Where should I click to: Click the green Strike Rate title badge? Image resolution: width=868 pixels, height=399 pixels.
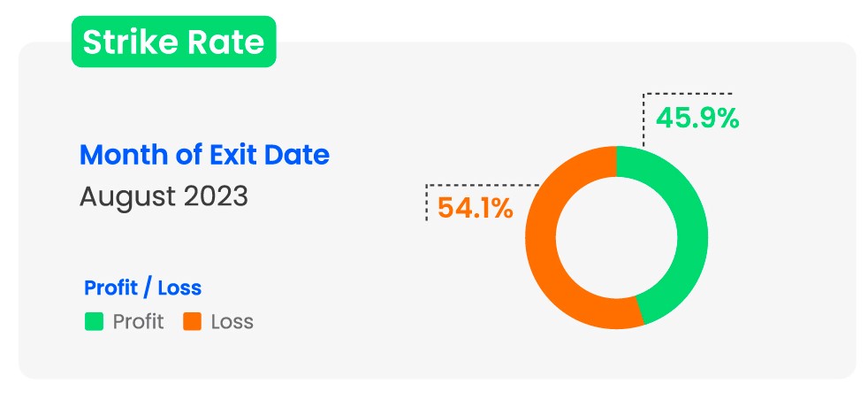pos(173,42)
